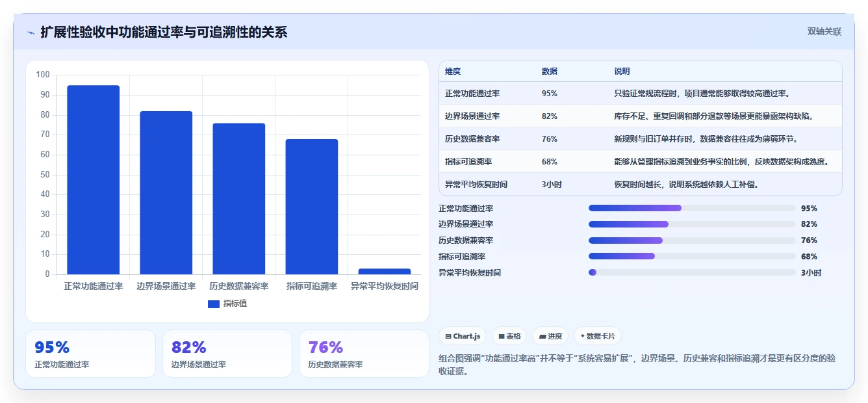Click 异常平均恢复时间 cell in table
This screenshot has height=403, width=868.
coord(476,185)
